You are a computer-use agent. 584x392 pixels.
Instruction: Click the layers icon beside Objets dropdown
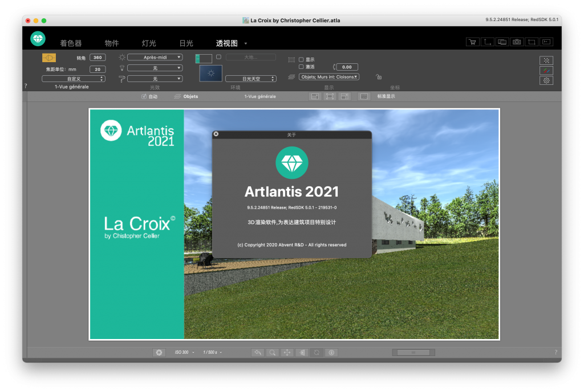point(291,77)
